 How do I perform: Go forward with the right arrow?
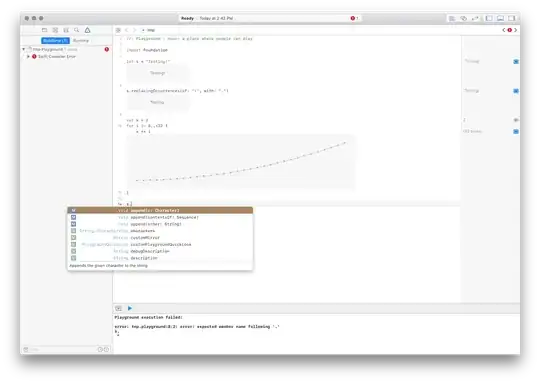click(134, 30)
